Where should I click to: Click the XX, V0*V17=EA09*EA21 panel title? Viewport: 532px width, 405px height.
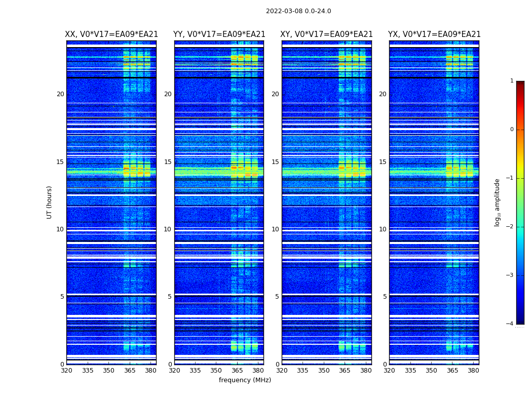click(111, 34)
